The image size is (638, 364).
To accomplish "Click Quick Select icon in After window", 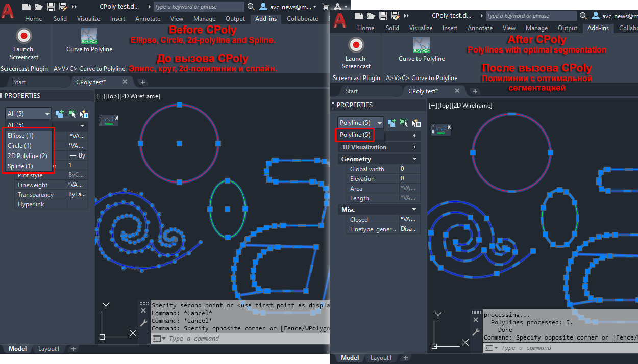I will coord(416,123).
